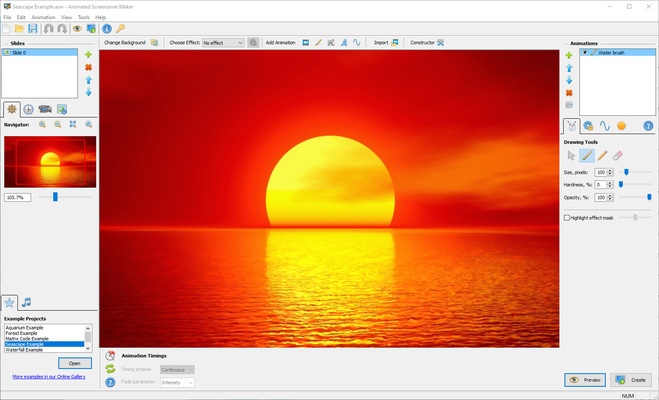Delete the selected slide with the orange X
The image size is (659, 400).
(88, 67)
